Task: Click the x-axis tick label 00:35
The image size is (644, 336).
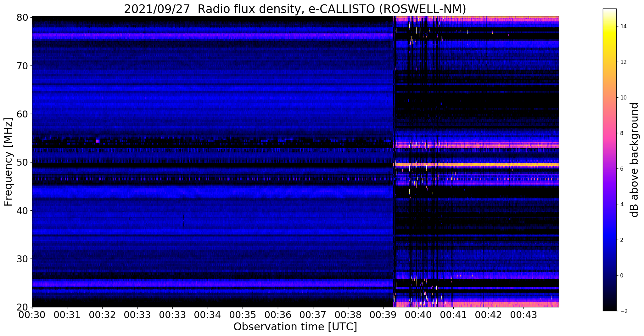Action: click(x=243, y=315)
